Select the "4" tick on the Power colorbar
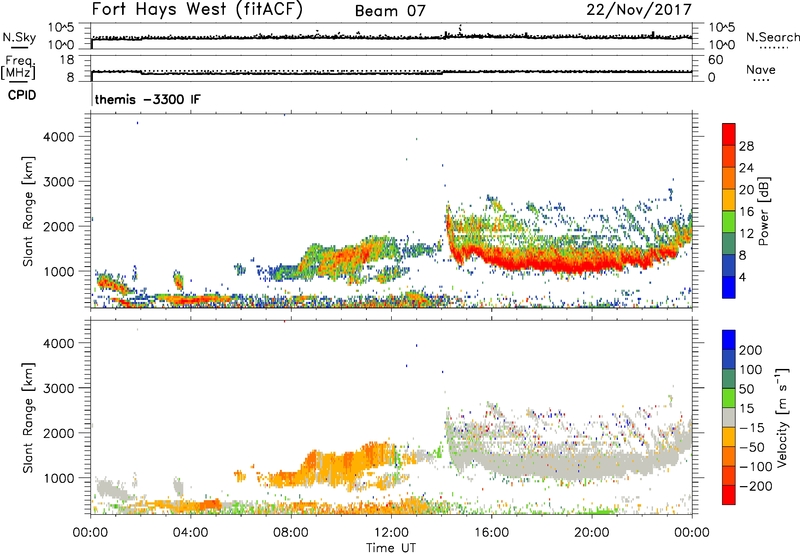800x554 pixels. pyautogui.click(x=742, y=277)
